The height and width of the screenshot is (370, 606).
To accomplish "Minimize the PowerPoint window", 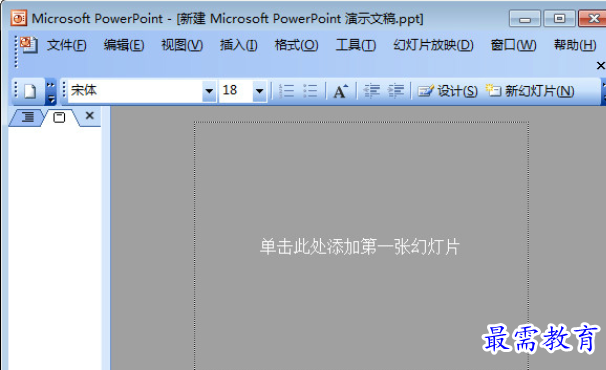I will [524, 19].
